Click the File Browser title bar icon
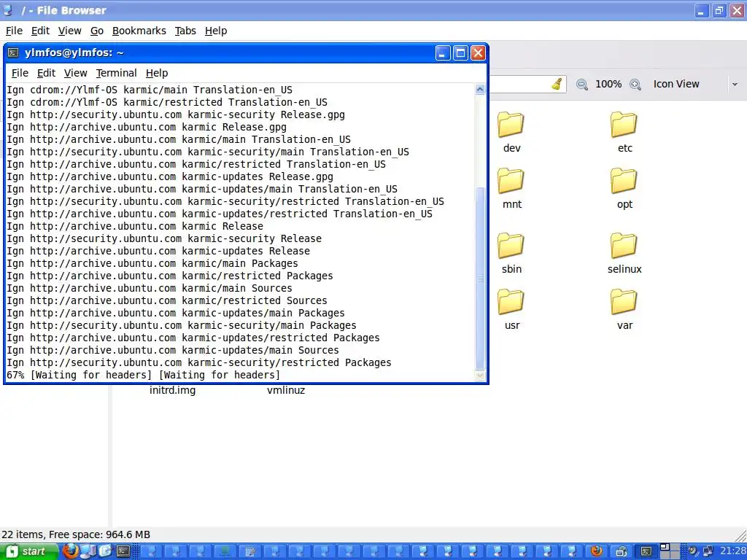This screenshot has height=560, width=747. pos(7,10)
